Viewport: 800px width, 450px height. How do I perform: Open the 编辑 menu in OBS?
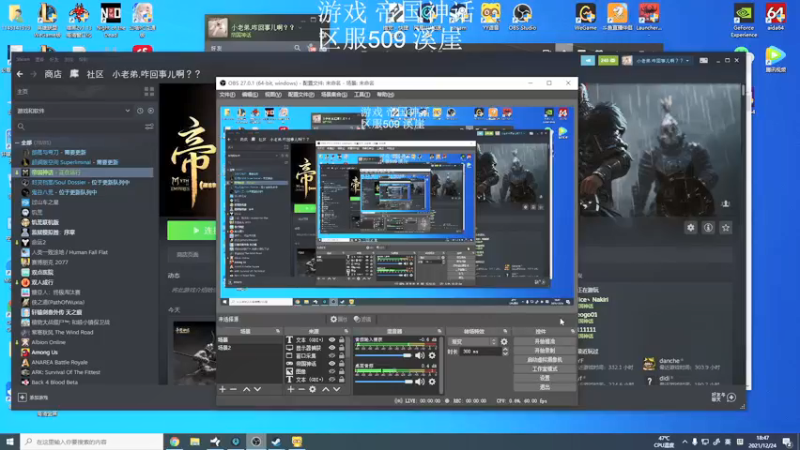point(249,94)
